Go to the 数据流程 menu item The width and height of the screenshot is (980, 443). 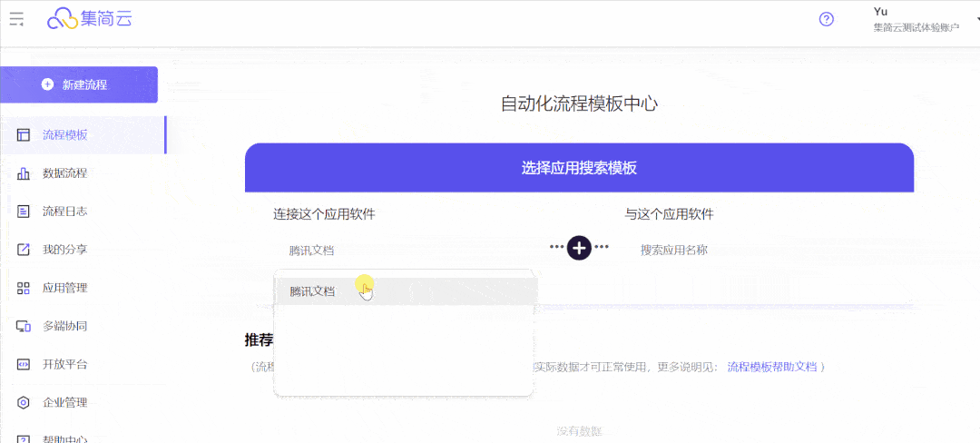pyautogui.click(x=64, y=173)
